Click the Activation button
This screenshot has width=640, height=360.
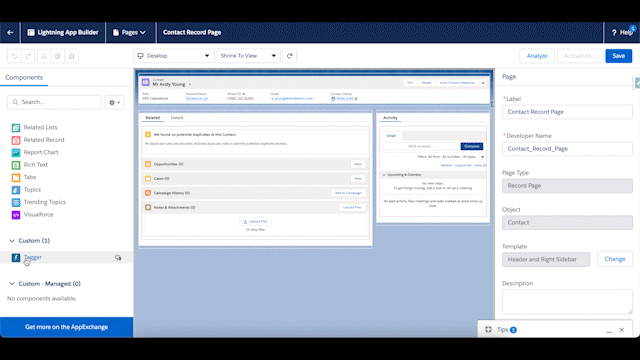point(580,56)
